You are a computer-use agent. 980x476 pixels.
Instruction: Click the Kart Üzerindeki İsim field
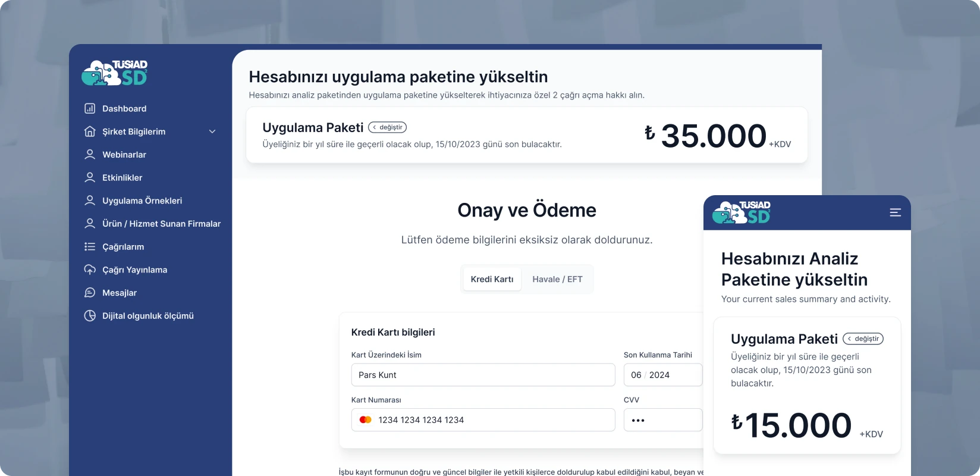click(483, 375)
